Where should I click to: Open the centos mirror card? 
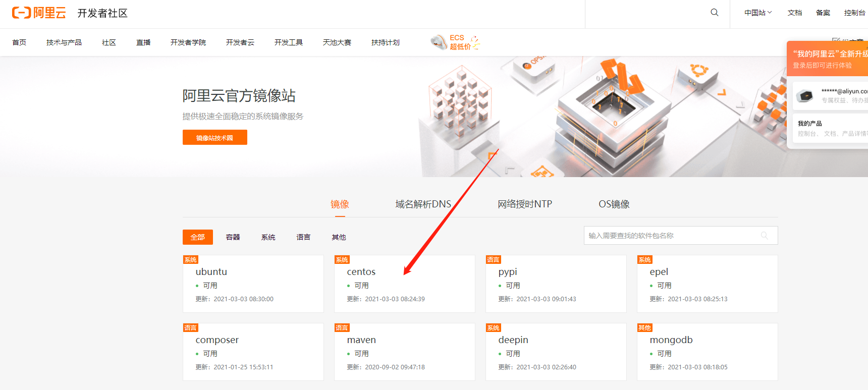pyautogui.click(x=405, y=284)
